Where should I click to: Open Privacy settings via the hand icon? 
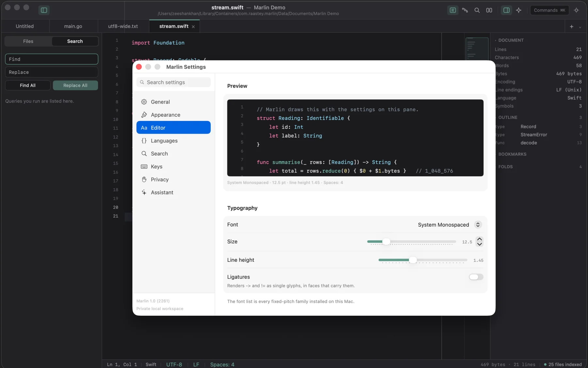pyautogui.click(x=144, y=180)
